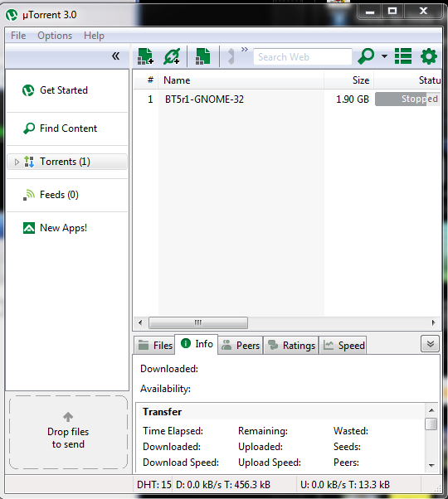Open New Apps! in the sidebar
The height and width of the screenshot is (499, 448).
pos(67,228)
